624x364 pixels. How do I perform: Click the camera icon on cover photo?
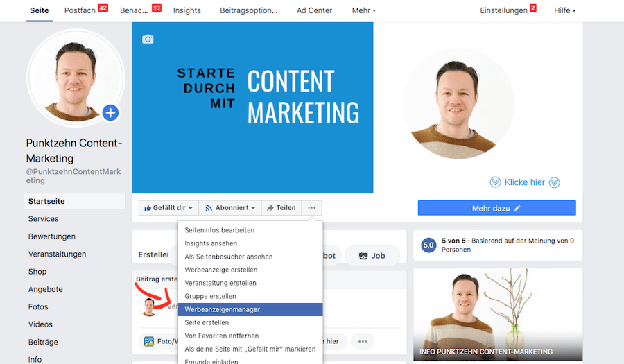pos(148,40)
